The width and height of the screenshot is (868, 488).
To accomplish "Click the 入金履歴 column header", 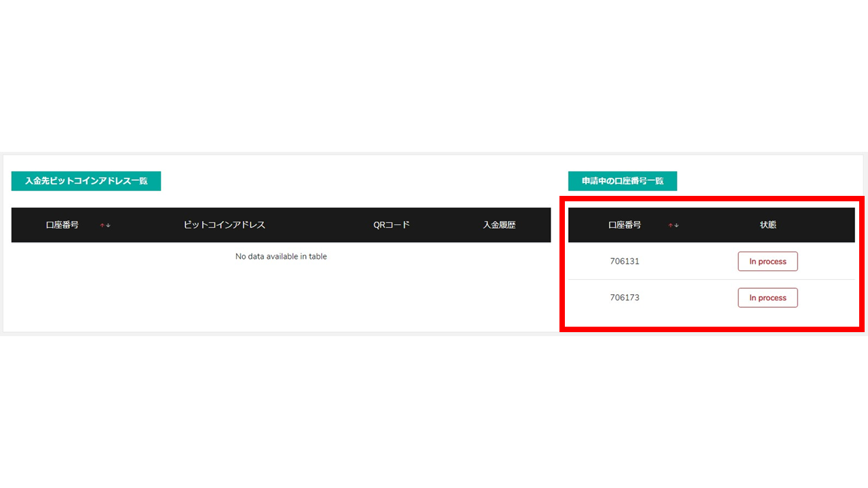I will [499, 225].
